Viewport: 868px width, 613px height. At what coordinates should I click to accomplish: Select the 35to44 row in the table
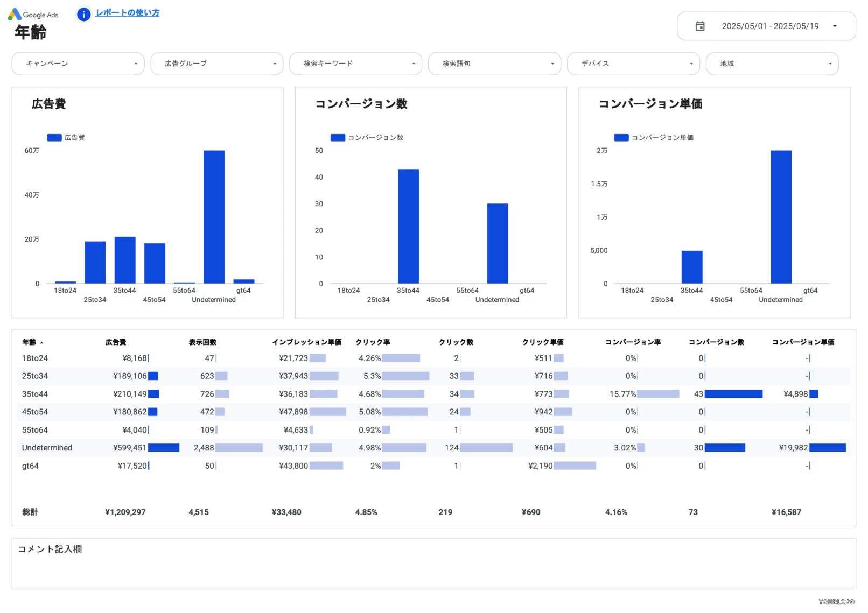coord(35,394)
